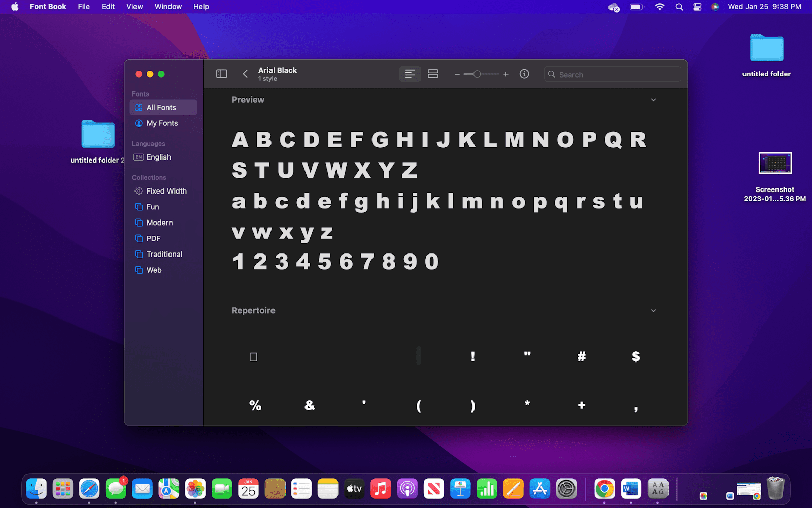Screen dimensions: 812x508
Task: Open Photos from the Dock
Action: pyautogui.click(x=195, y=489)
